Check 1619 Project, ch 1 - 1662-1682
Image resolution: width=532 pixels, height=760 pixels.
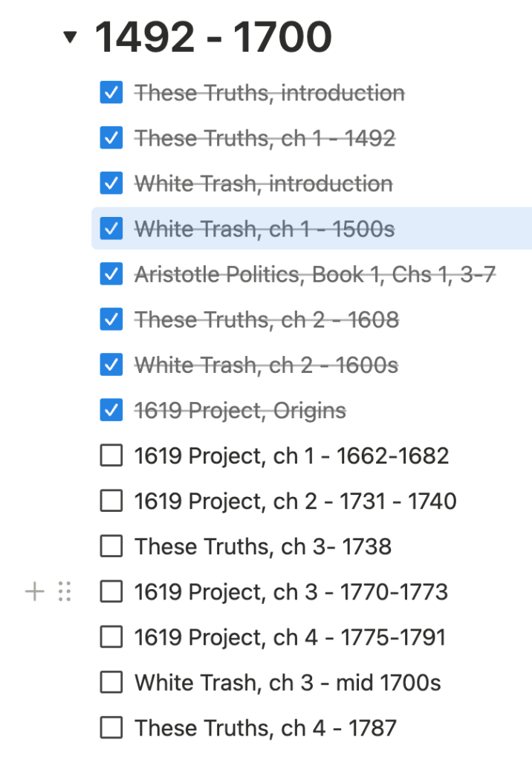(111, 455)
